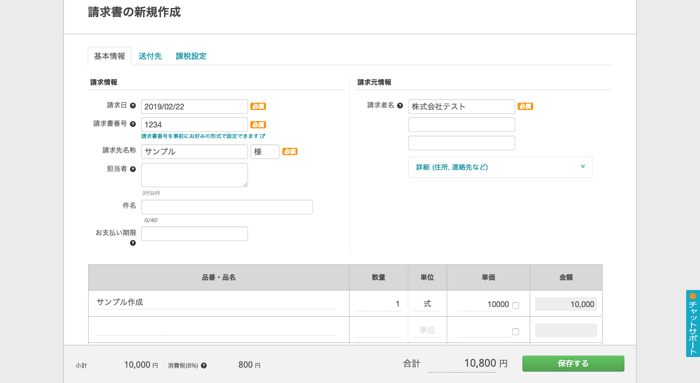
Task: Click help icon beside 請求書番号 label
Action: pyautogui.click(x=133, y=124)
